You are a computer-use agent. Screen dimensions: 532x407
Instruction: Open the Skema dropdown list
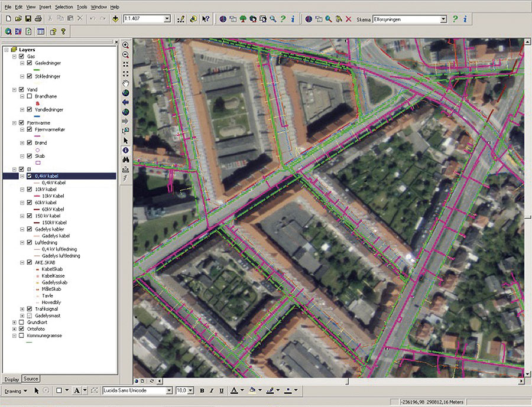click(x=443, y=19)
